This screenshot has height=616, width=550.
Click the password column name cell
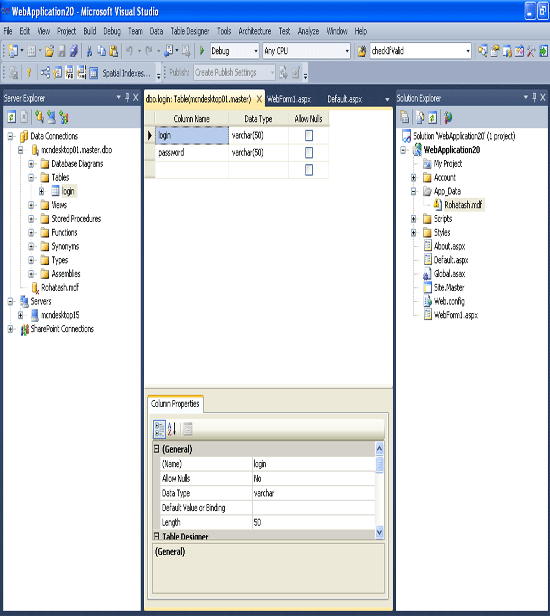click(192, 152)
